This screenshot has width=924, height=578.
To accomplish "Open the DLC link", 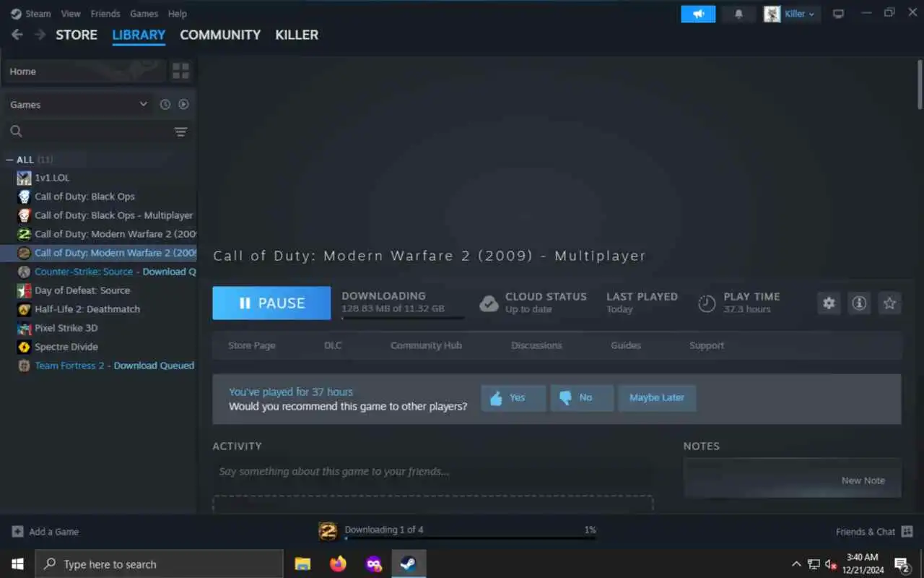I will pyautogui.click(x=333, y=345).
